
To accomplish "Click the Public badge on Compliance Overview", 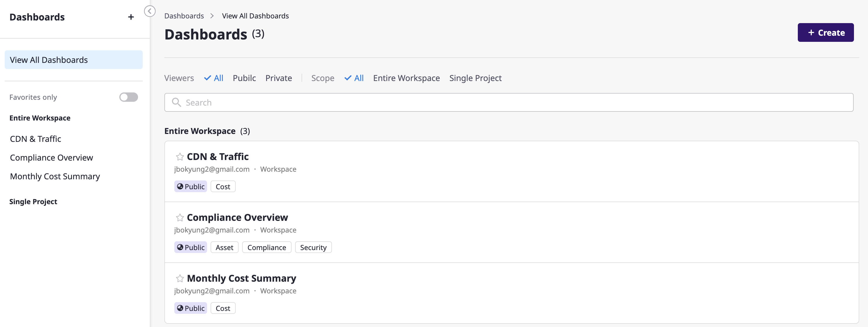I will coord(190,247).
